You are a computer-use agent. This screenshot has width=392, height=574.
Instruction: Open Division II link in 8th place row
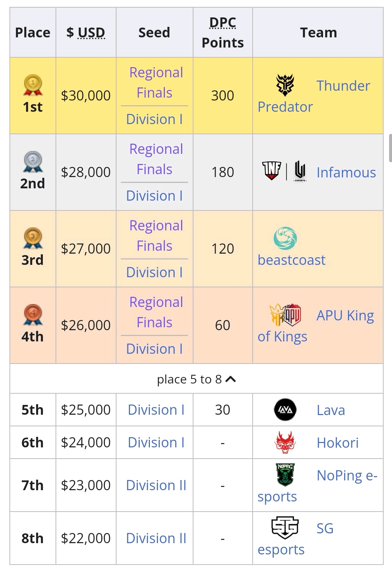[x=156, y=538]
